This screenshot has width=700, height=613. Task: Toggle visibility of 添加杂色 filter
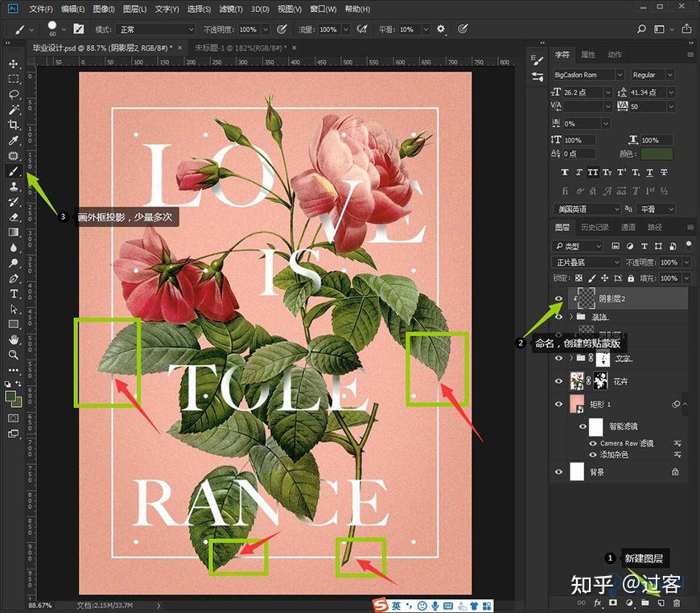click(x=593, y=455)
